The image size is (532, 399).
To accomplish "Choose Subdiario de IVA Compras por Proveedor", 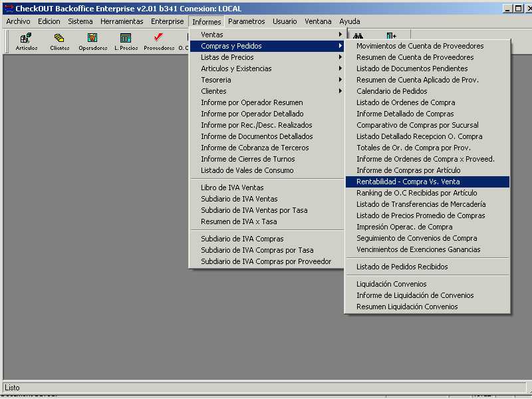I will click(267, 261).
